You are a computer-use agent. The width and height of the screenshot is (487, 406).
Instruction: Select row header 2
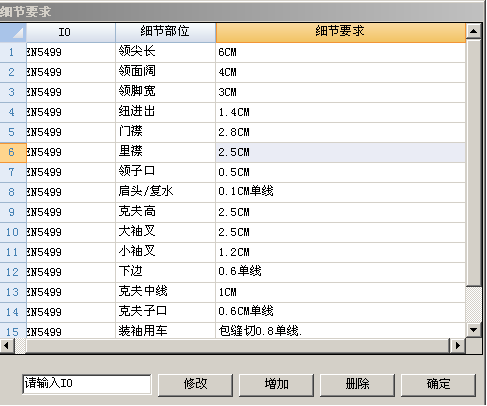(x=13, y=72)
